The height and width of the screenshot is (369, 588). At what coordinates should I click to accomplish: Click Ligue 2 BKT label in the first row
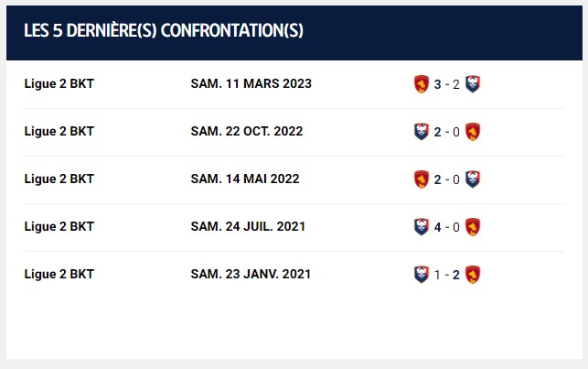coord(59,83)
